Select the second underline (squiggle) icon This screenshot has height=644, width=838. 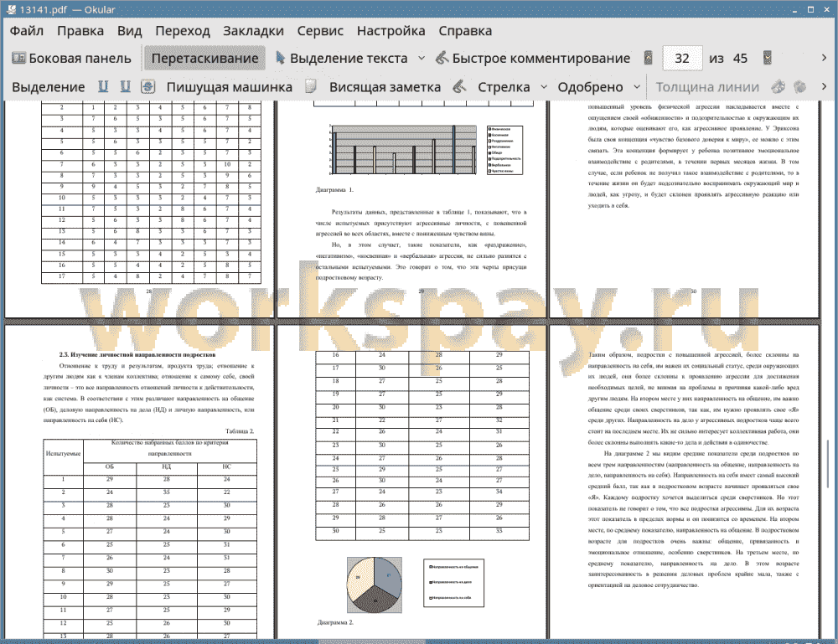click(x=125, y=86)
